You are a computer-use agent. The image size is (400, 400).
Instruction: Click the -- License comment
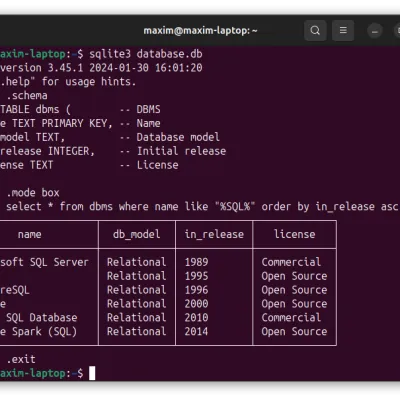tap(149, 165)
